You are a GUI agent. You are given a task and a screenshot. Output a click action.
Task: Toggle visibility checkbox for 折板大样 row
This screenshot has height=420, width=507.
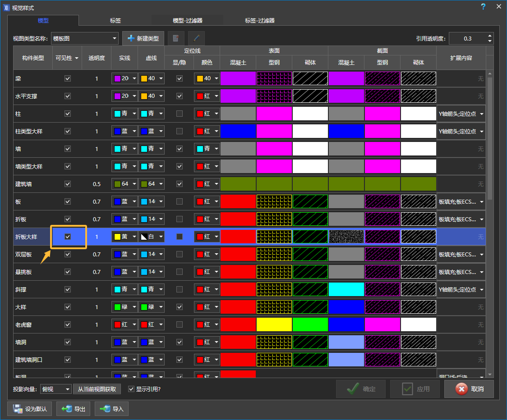[68, 237]
